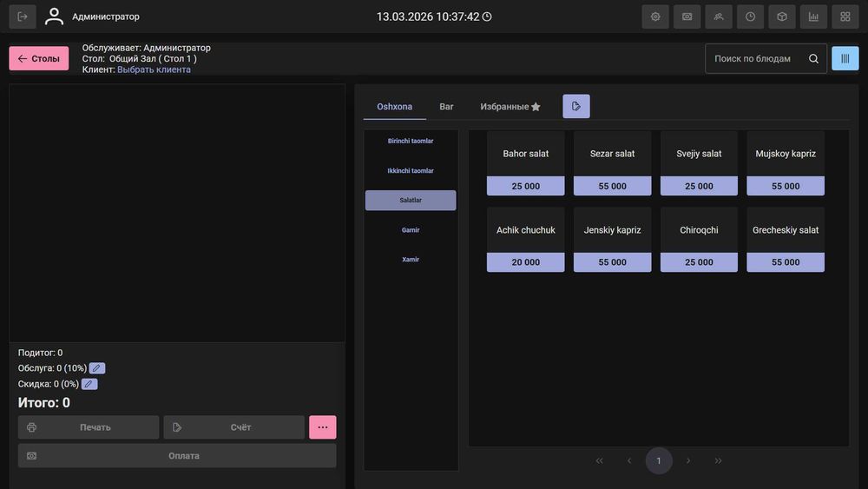Open the Выбрать клиента link

[x=154, y=69]
